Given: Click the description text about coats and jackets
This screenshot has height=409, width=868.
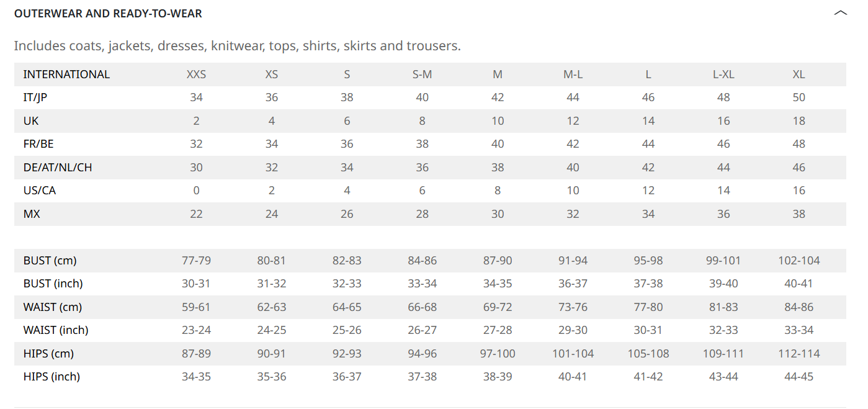Looking at the screenshot, I should [237, 46].
